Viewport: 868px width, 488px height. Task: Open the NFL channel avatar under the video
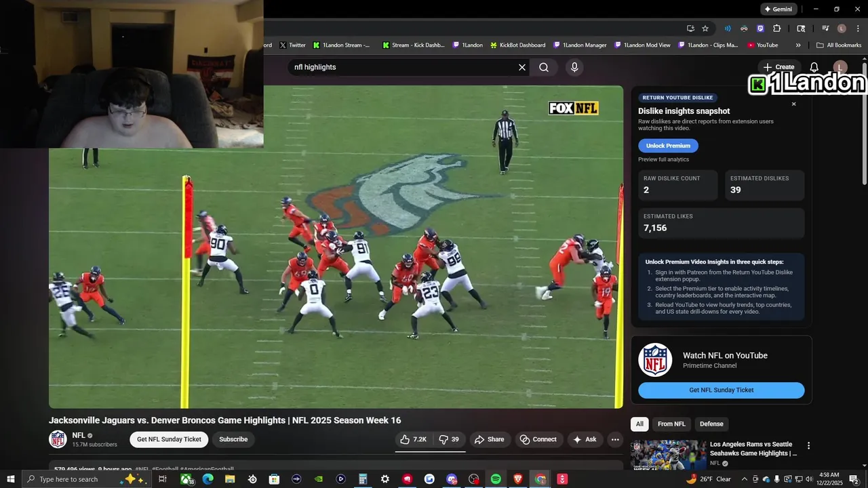point(58,439)
